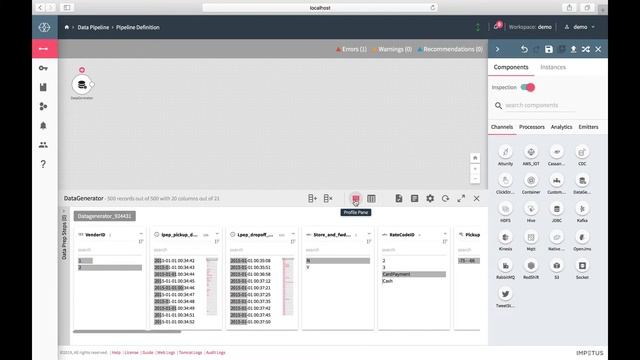Click the Warnings (0) indicator
This screenshot has width=640, height=360.
tap(392, 49)
